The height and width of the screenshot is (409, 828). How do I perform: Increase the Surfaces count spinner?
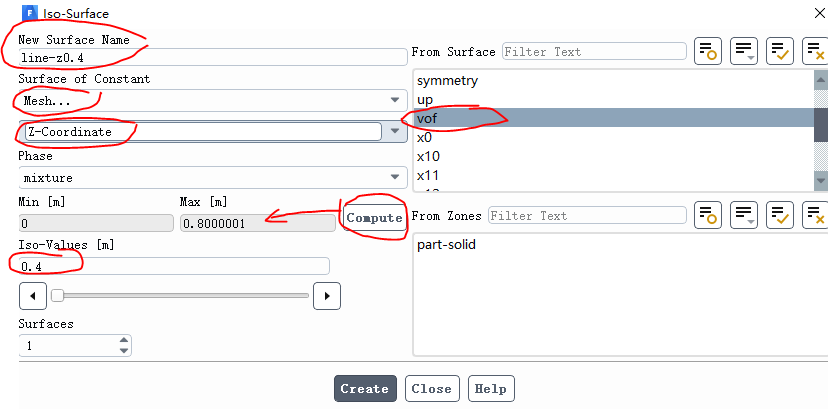124,340
